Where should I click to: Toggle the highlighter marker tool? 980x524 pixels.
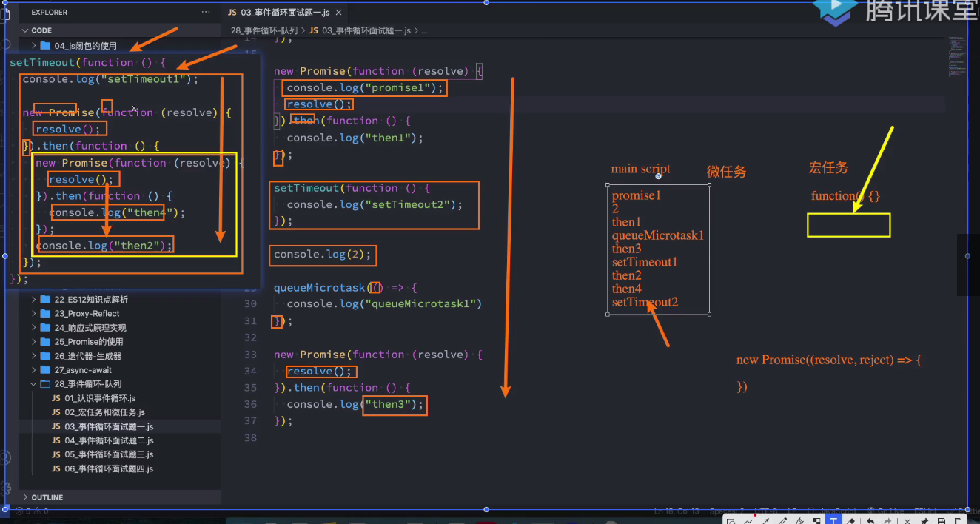(x=799, y=521)
